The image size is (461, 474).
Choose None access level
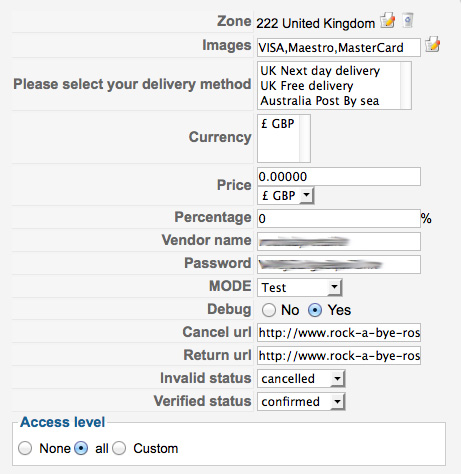click(x=25, y=448)
